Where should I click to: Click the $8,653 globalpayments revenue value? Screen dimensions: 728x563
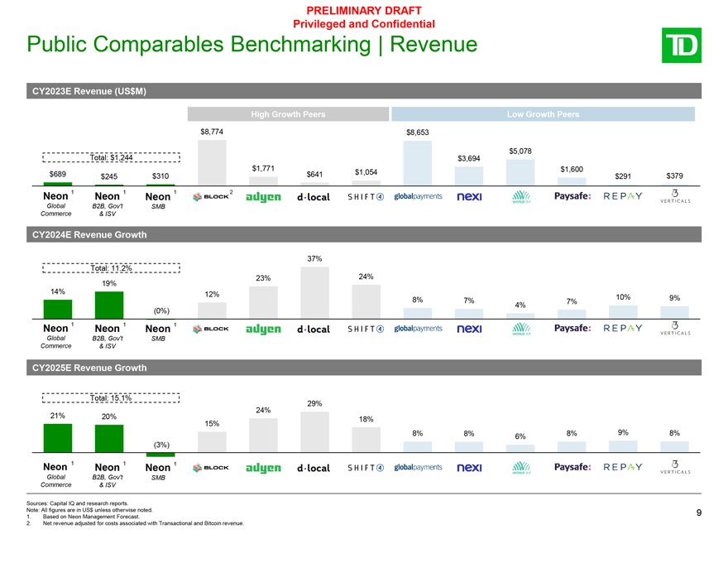(x=418, y=132)
